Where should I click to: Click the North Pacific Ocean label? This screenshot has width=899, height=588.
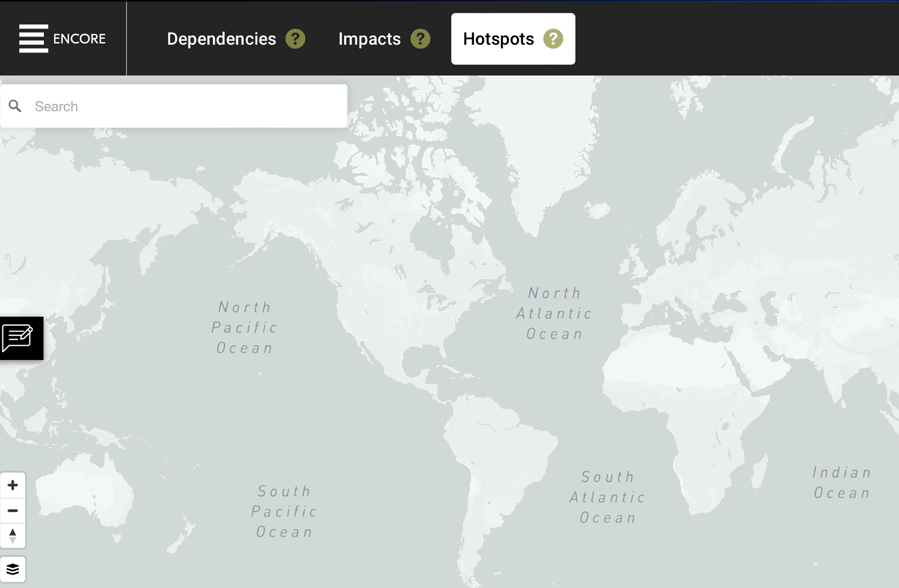pyautogui.click(x=244, y=327)
